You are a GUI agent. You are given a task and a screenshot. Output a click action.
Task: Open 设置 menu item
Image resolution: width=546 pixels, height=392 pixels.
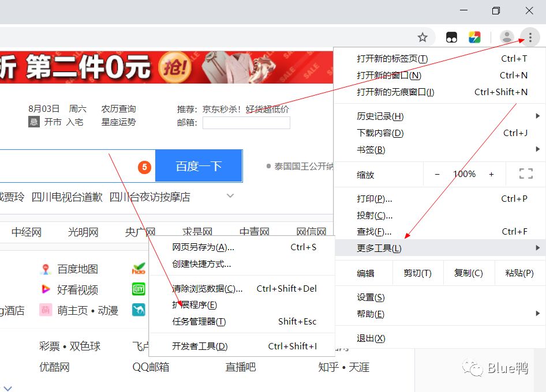point(440,297)
